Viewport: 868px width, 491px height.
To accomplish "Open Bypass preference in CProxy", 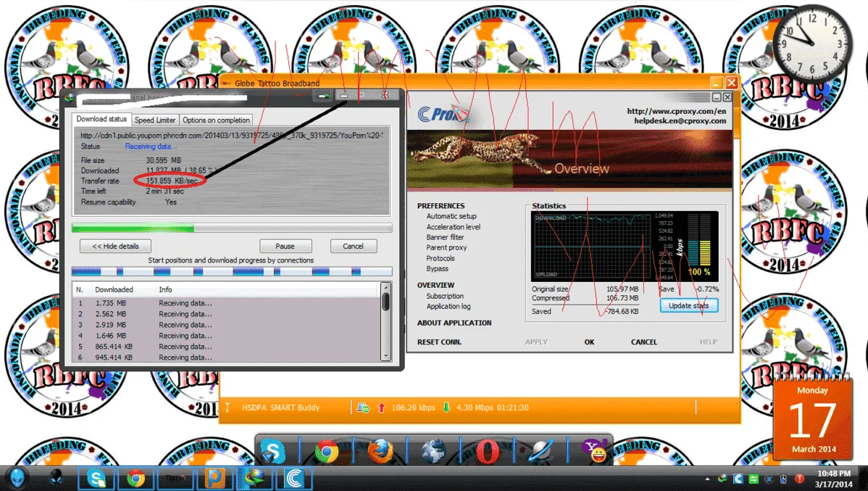I will (x=438, y=269).
